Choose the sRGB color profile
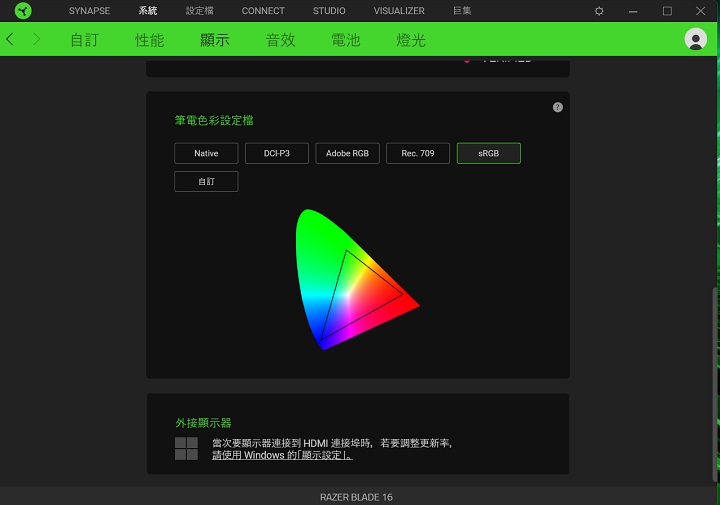 [x=489, y=153]
